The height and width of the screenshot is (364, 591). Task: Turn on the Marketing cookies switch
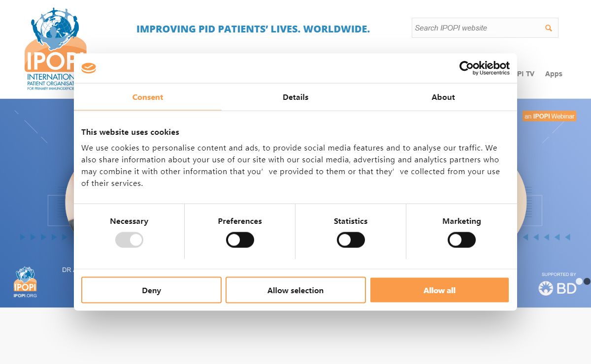click(461, 240)
